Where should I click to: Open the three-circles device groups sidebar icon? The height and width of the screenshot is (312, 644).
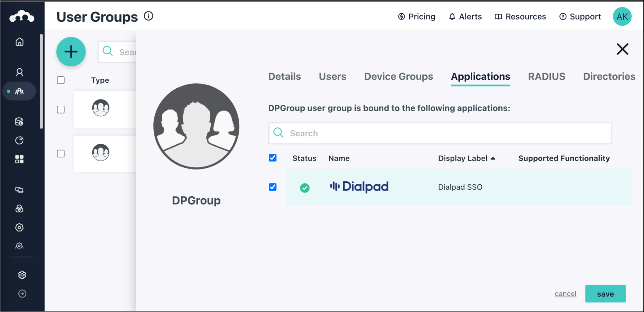pos(19,209)
